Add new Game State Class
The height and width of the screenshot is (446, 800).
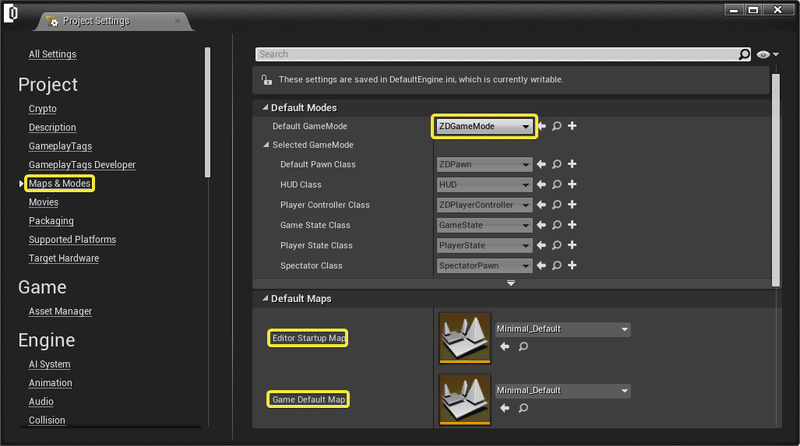coord(572,225)
